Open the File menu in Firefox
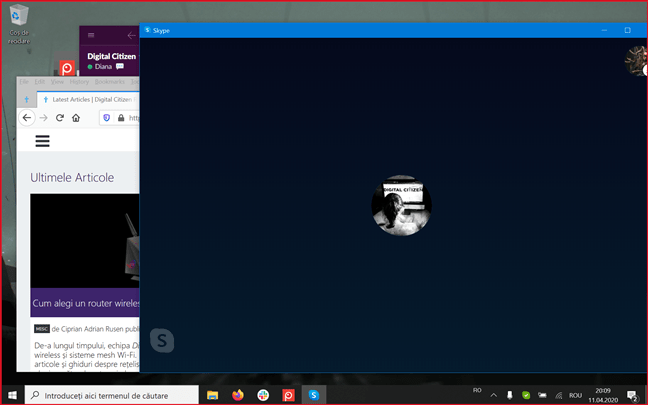The image size is (648, 405). [x=24, y=82]
